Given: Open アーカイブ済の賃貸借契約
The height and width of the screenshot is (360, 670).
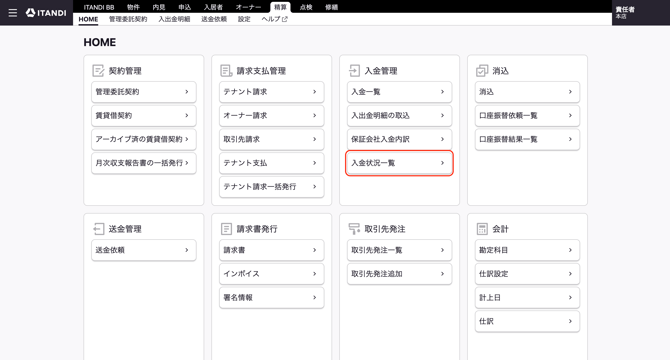Looking at the screenshot, I should point(144,139).
